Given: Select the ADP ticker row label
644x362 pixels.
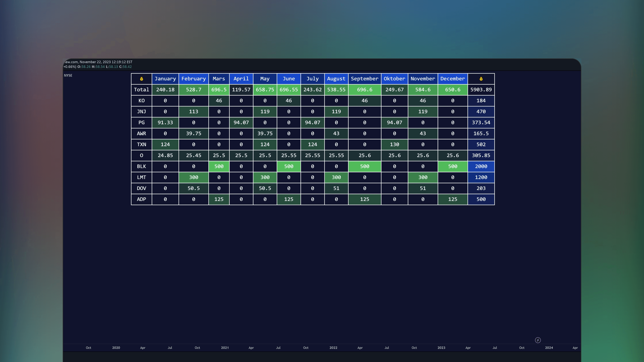Looking at the screenshot, I should coord(141,199).
